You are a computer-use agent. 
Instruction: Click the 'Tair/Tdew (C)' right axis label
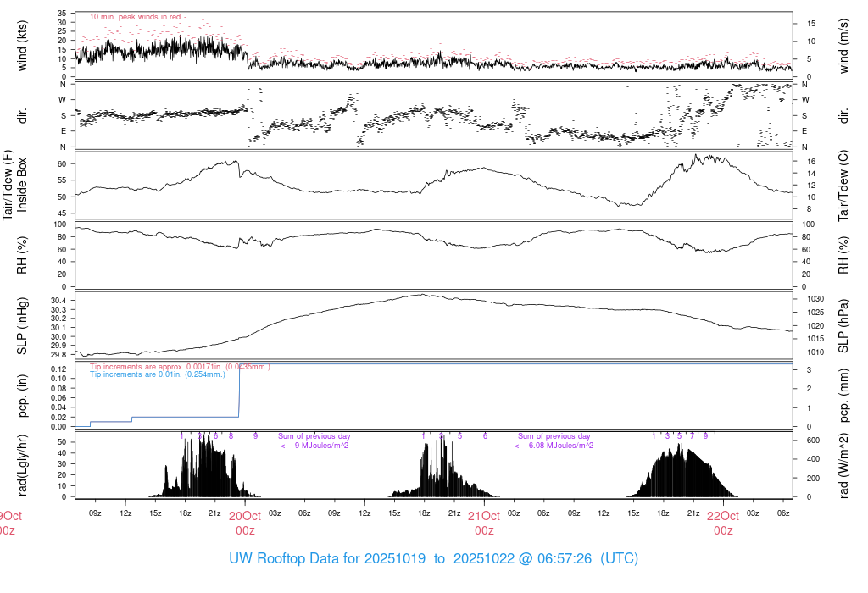(843, 186)
